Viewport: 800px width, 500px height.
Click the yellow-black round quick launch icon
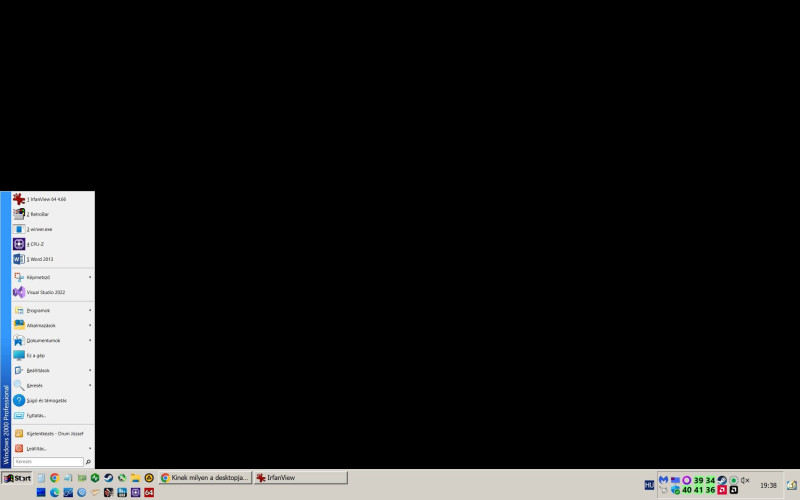tap(149, 478)
